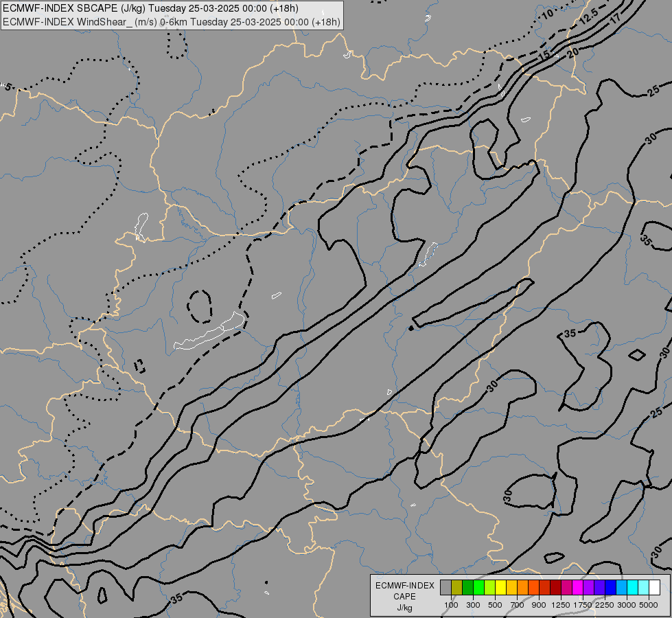Click the WindShear_ (m/s) 0-6km title line

pos(172,22)
